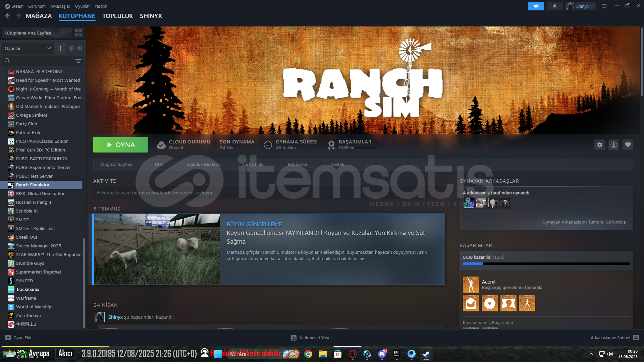Switch to the MAĞAZA tab
The width and height of the screenshot is (644, 362).
click(x=39, y=16)
